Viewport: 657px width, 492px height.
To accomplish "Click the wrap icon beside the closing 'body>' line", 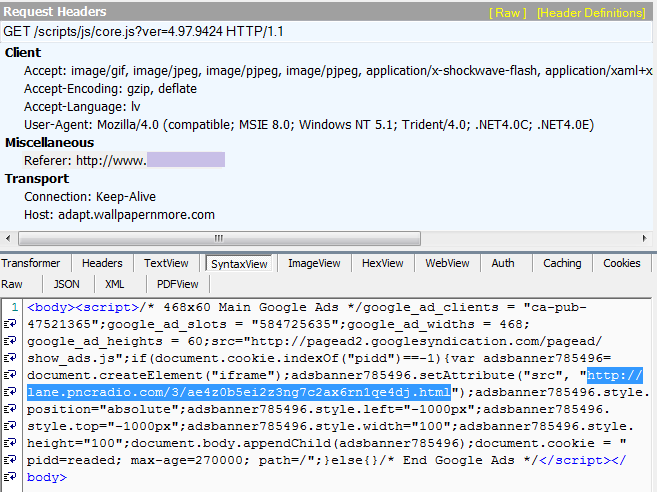I will point(10,477).
